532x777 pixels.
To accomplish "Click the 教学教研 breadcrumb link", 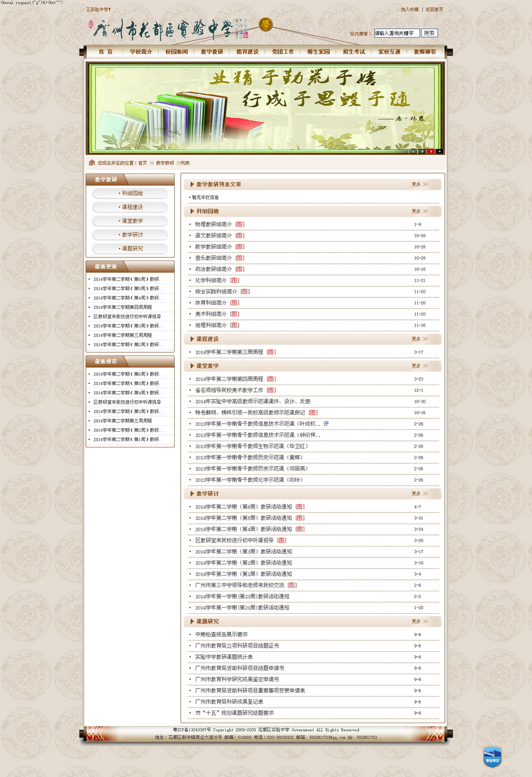I will tap(165, 163).
